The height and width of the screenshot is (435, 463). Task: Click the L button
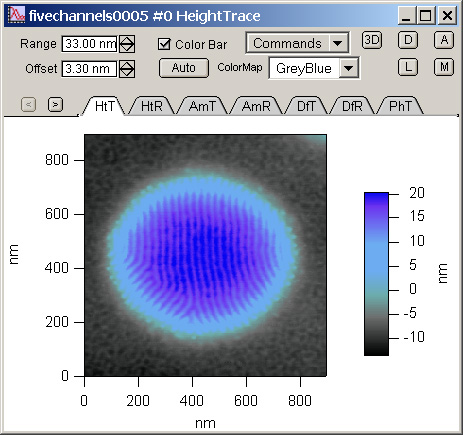tap(408, 67)
